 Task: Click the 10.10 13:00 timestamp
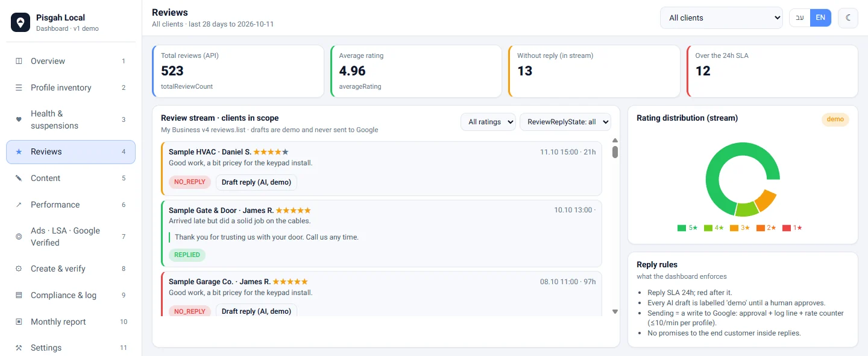[575, 211]
